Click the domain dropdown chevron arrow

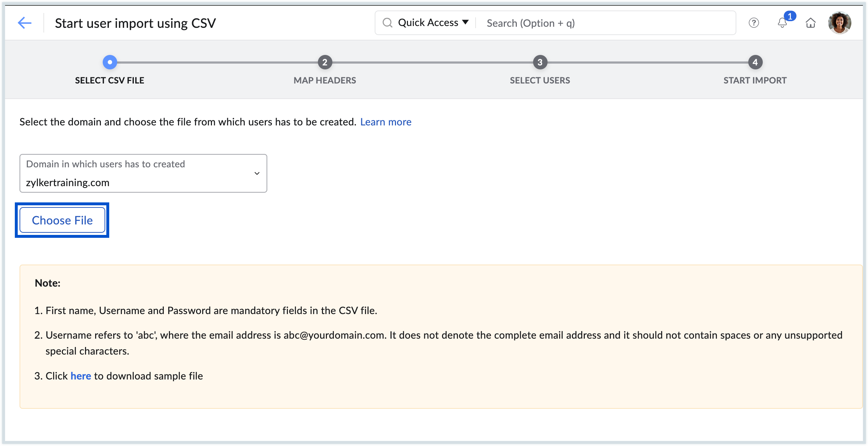click(x=257, y=173)
